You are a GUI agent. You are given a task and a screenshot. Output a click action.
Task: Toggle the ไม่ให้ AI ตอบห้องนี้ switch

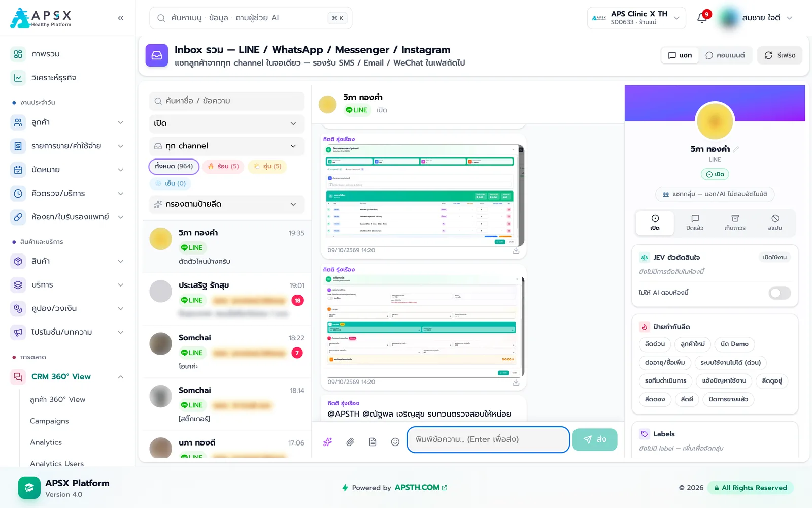[x=780, y=293]
